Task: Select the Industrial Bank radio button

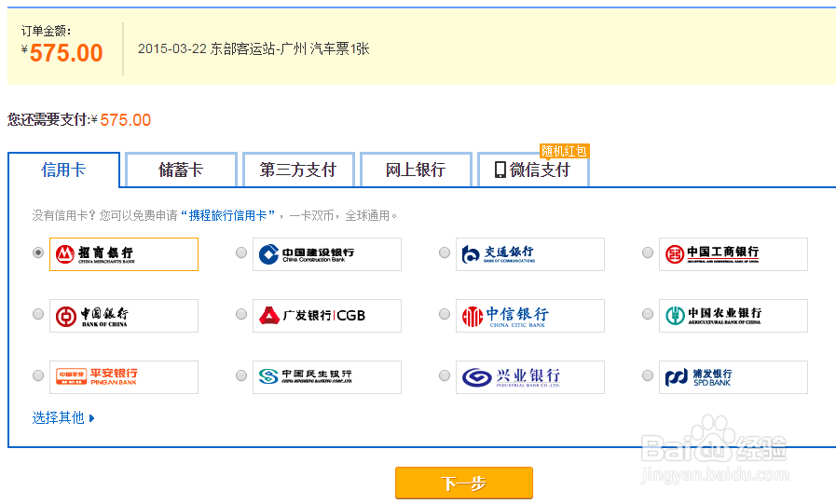Action: [x=445, y=375]
